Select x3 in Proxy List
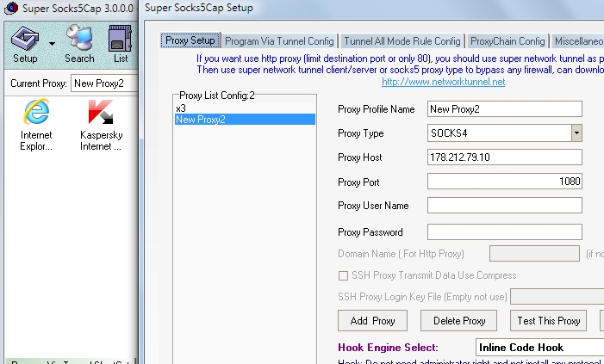 pyautogui.click(x=245, y=108)
